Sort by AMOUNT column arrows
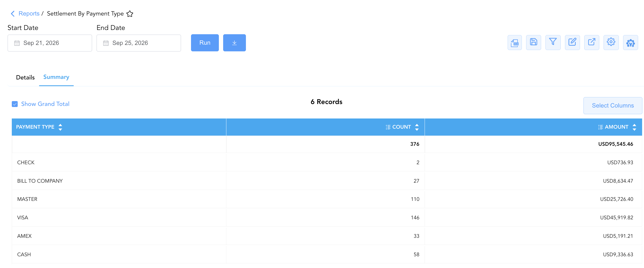This screenshot has height=268, width=644. pos(634,127)
